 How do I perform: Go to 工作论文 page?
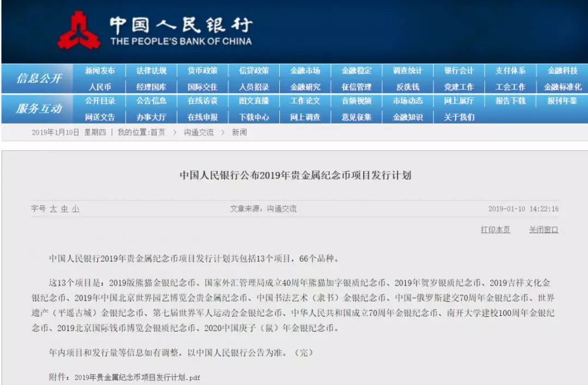305,101
